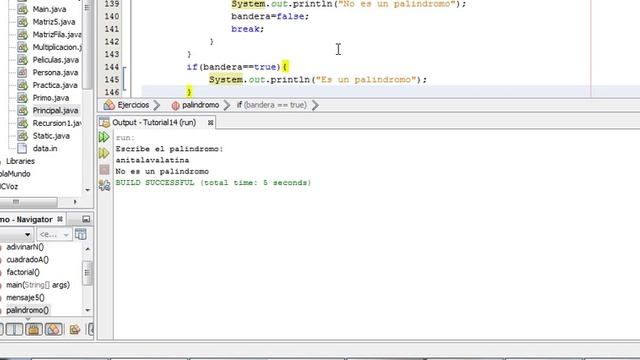Image resolution: width=640 pixels, height=360 pixels.
Task: Open Main.java in the project tree
Action: click(x=49, y=9)
